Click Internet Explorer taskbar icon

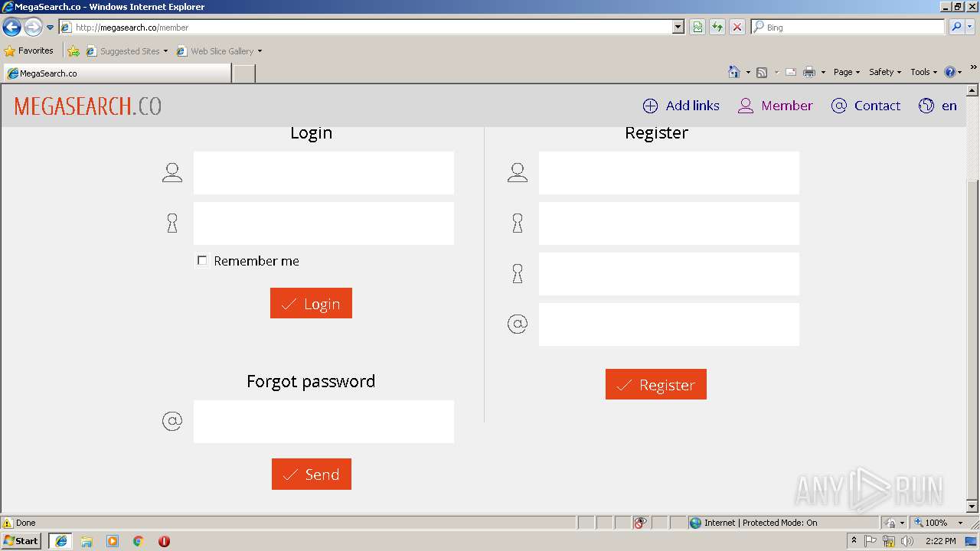60,541
